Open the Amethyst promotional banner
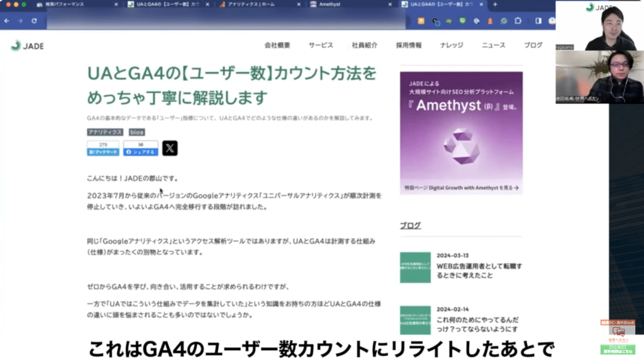The height and width of the screenshot is (364, 644). (x=461, y=132)
